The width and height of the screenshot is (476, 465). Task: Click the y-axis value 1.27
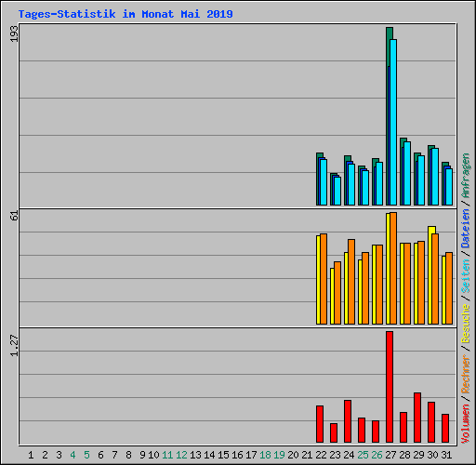[14, 345]
